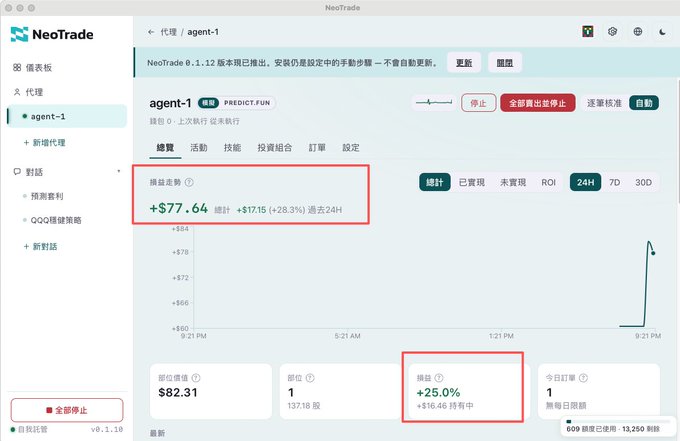Click the 全部停止 stop-all button
The width and height of the screenshot is (680, 441).
tap(67, 410)
